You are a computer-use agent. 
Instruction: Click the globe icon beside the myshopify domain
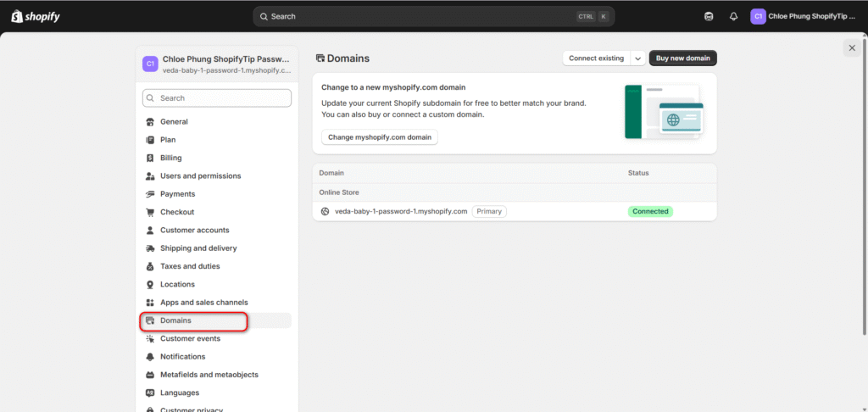325,211
